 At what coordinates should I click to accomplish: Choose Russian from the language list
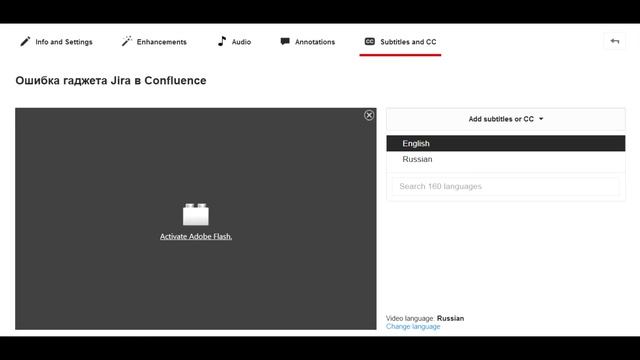coord(506,159)
